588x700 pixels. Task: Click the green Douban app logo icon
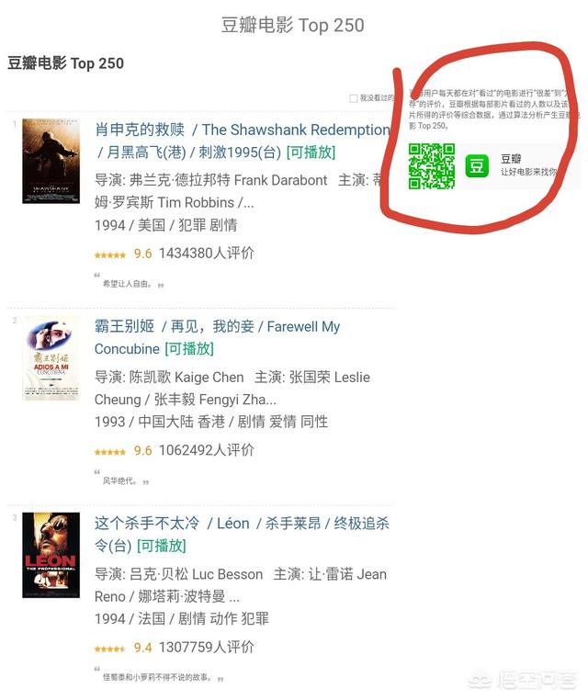click(x=477, y=166)
